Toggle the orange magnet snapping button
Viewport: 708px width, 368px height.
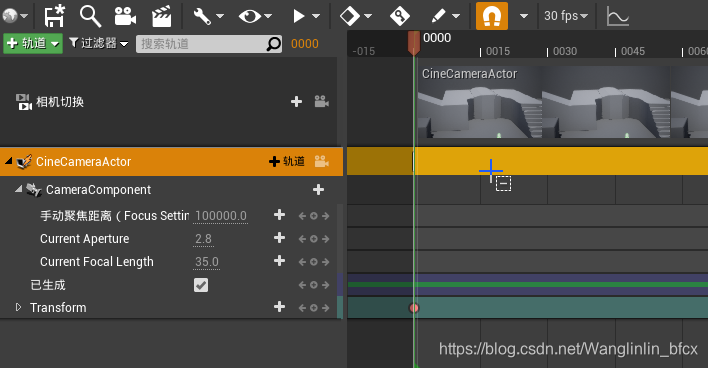click(x=492, y=16)
